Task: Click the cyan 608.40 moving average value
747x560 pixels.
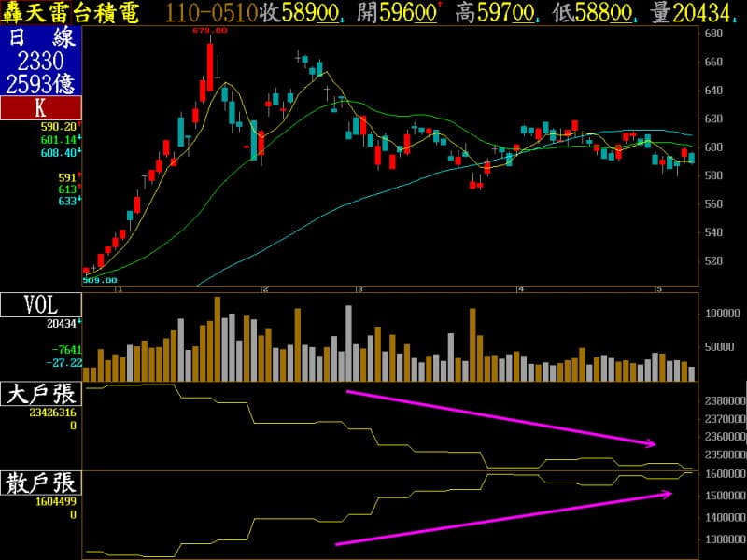Action: tap(58, 150)
